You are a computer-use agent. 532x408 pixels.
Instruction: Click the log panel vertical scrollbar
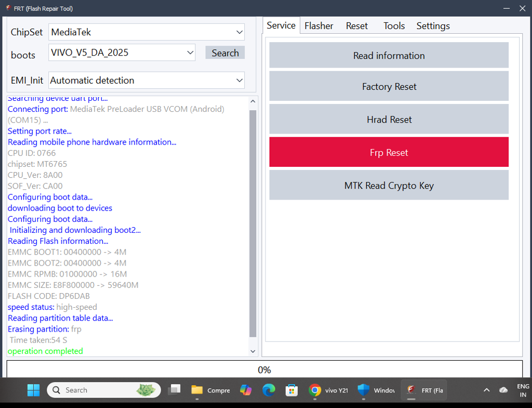[x=253, y=223]
